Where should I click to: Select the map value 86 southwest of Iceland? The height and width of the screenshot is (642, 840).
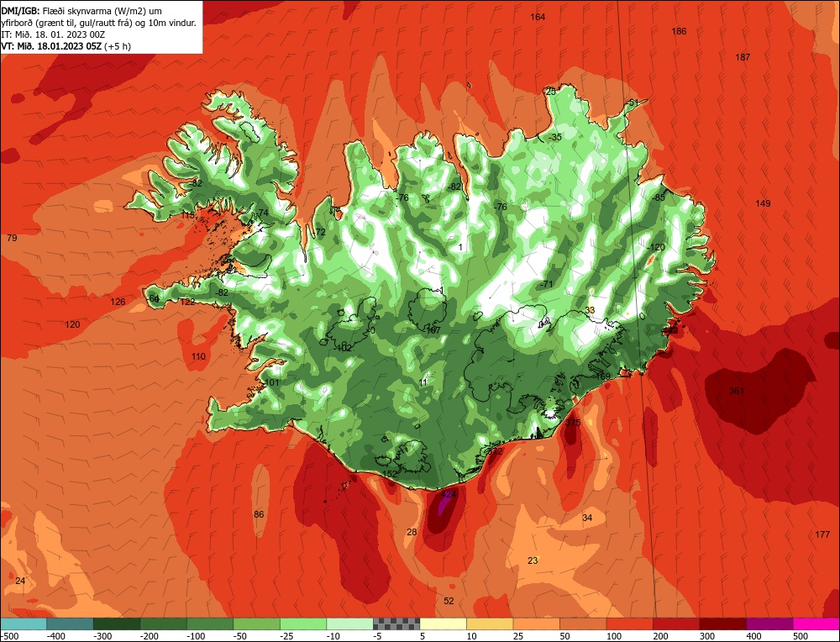point(259,514)
